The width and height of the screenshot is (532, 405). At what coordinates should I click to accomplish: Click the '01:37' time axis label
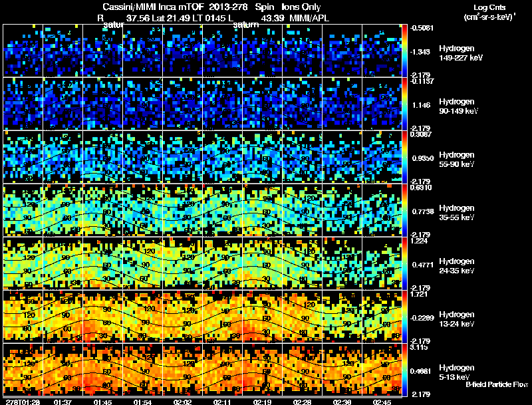click(63, 402)
